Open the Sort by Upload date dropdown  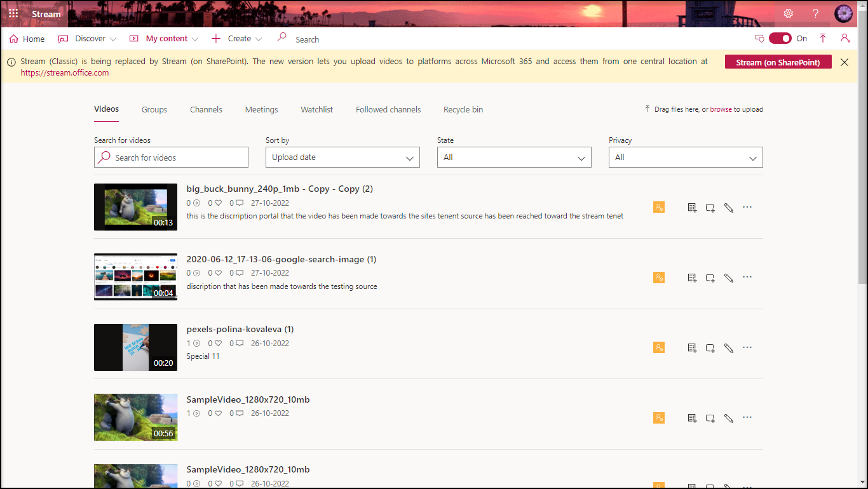click(x=342, y=157)
